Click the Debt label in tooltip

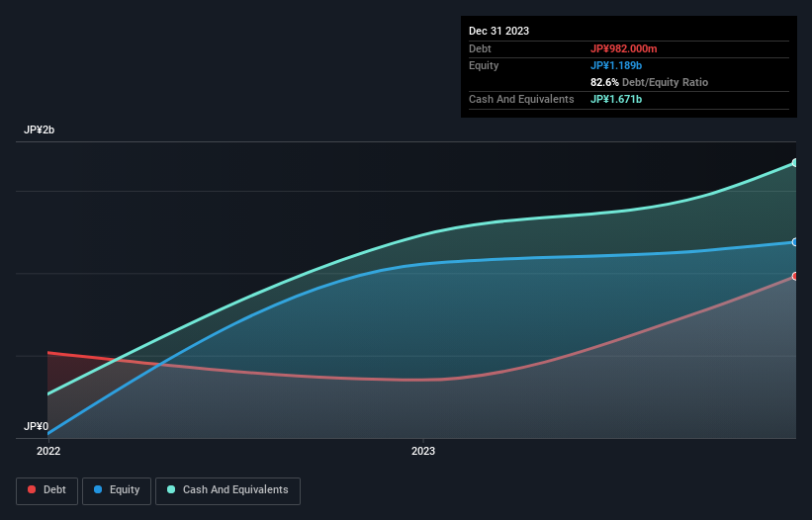coord(480,48)
